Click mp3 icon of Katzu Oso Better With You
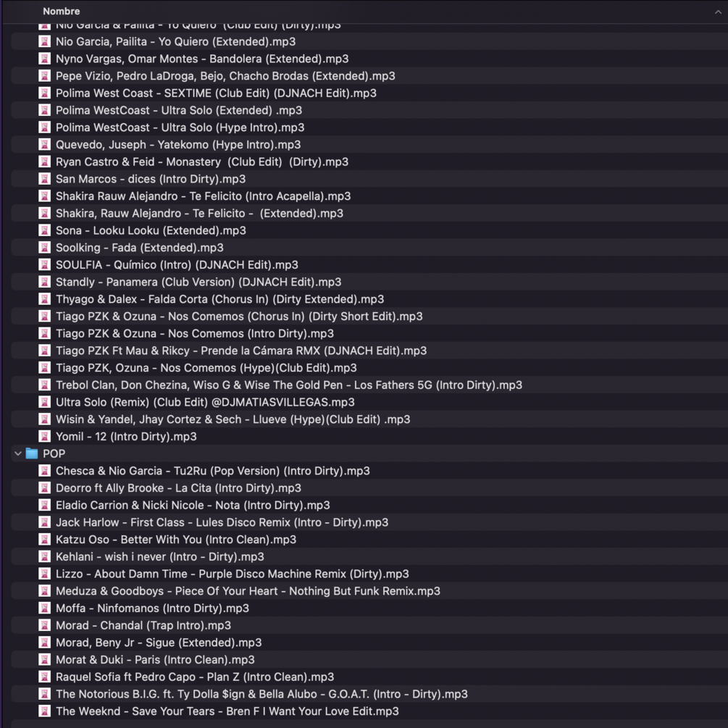The image size is (728, 728). tap(45, 540)
